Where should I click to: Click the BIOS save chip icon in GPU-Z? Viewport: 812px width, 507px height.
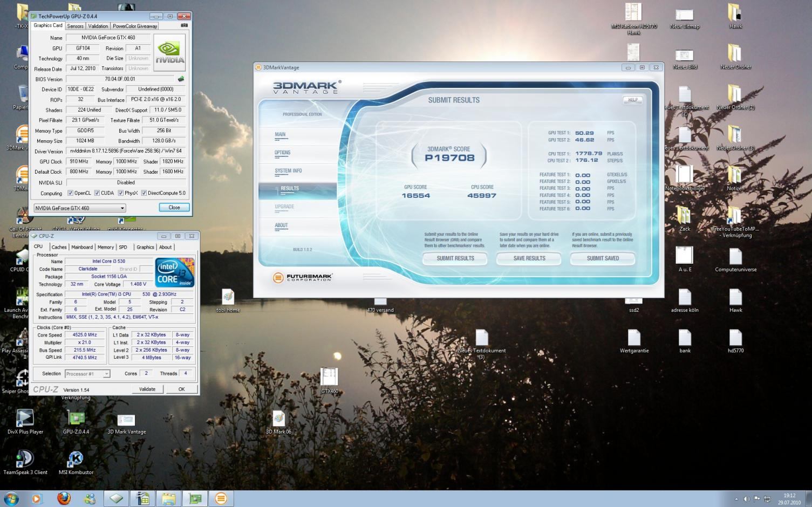181,79
